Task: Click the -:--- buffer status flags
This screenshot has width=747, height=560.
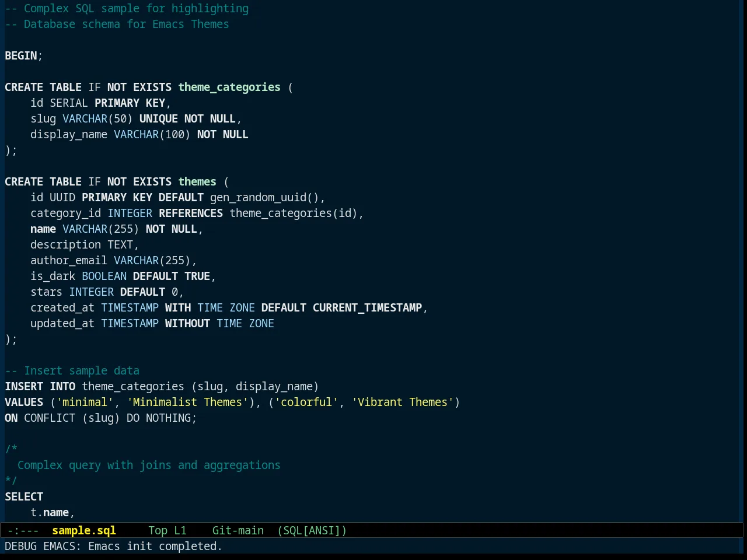Action: pyautogui.click(x=23, y=530)
